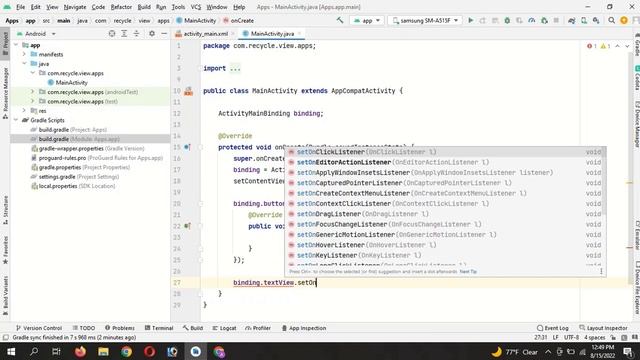
Task: Open File Explorer from the taskbar
Action: point(103,351)
